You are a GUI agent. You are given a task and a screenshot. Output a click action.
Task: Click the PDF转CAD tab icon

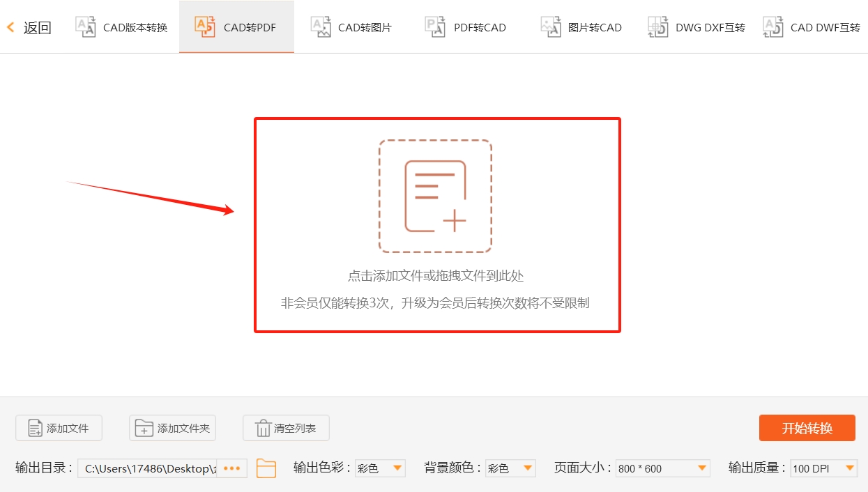pos(435,27)
